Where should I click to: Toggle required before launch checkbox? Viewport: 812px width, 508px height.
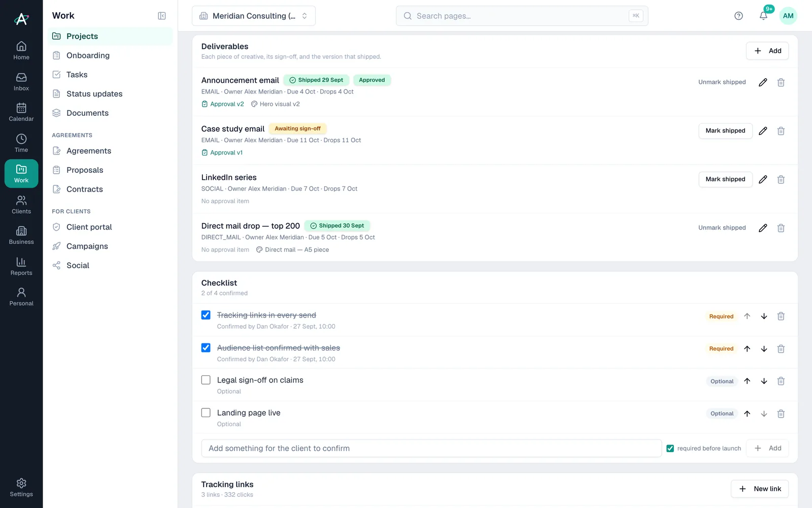[x=670, y=449]
